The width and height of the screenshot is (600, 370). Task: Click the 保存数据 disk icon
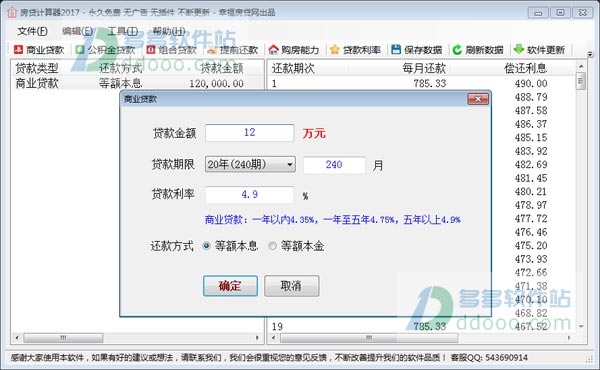[396, 49]
